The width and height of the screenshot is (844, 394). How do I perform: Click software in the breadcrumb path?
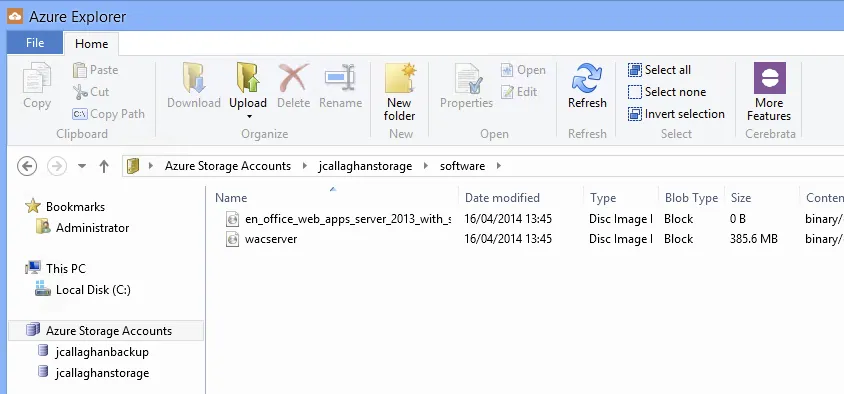pos(462,166)
